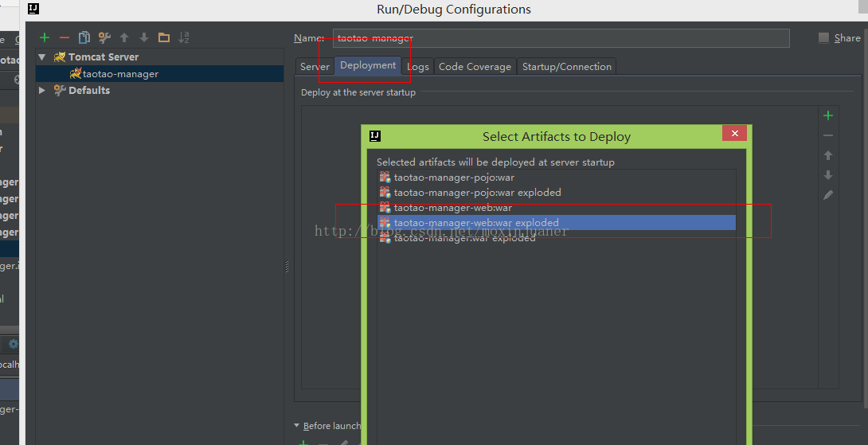Expand the Defaults tree node
The height and width of the screenshot is (445, 868).
pyautogui.click(x=42, y=90)
